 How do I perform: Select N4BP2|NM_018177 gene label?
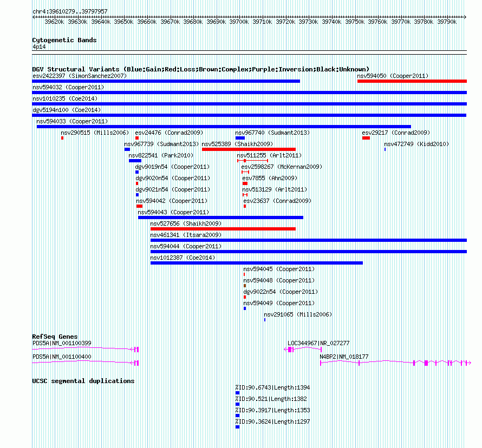coord(344,357)
